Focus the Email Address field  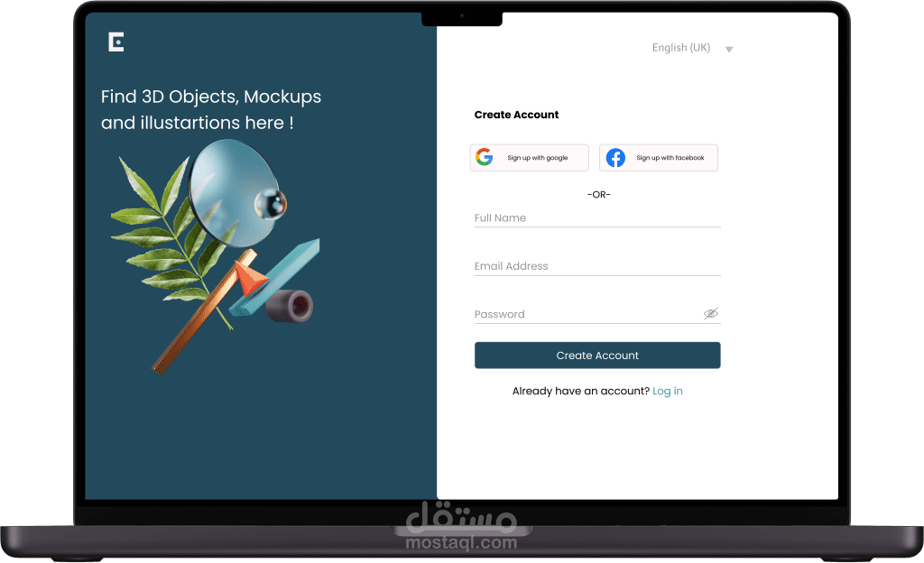coord(597,267)
